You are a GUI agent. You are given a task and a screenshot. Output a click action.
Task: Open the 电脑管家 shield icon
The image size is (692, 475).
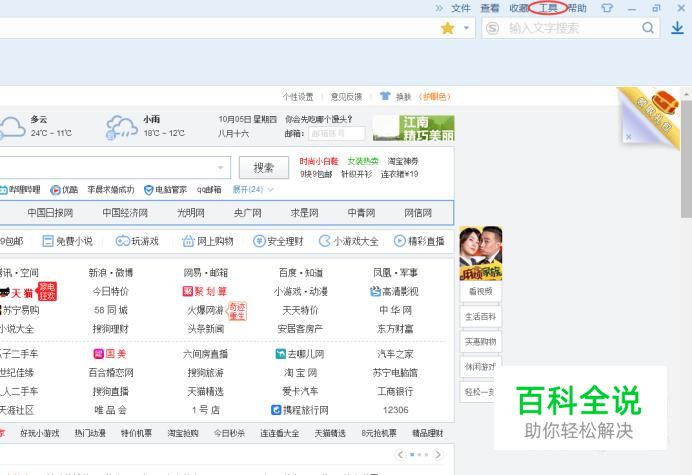[149, 190]
